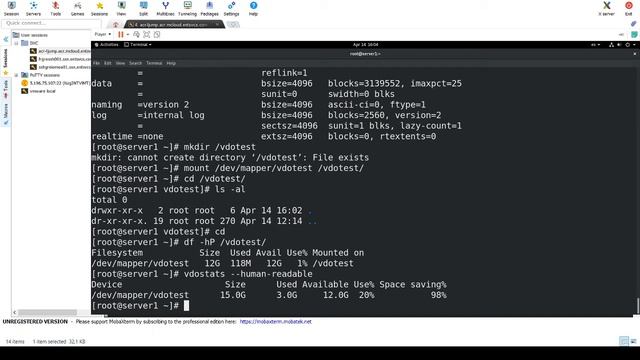640x360 pixels.
Task: Close the root@server1 terminal window
Action: point(635,54)
